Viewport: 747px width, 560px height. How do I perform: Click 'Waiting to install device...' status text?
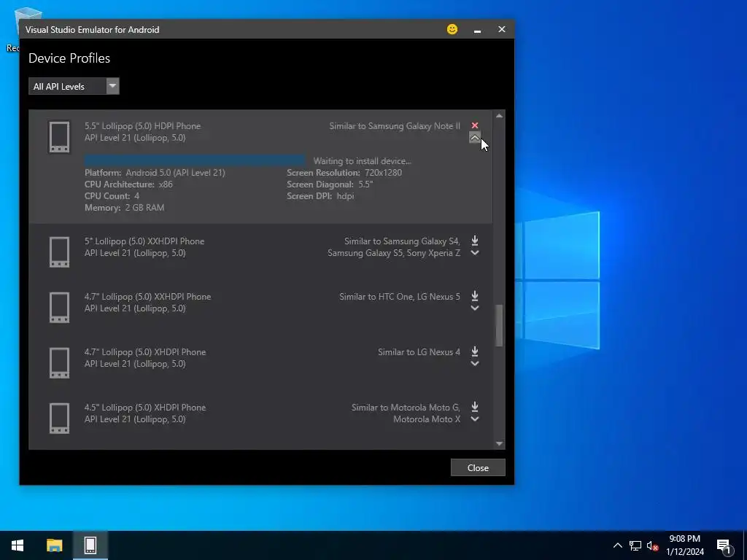click(362, 161)
